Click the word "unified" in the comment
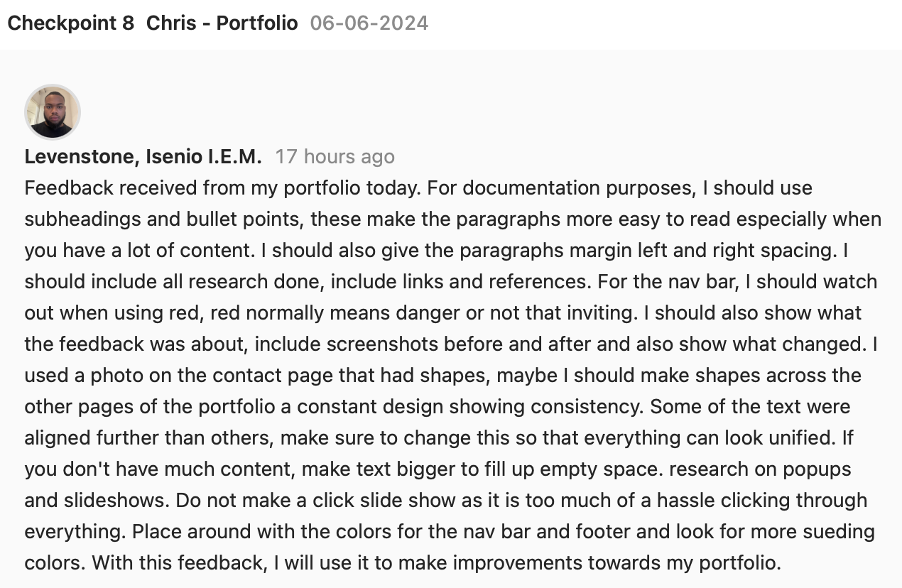Image resolution: width=902 pixels, height=588 pixels. coord(796,438)
